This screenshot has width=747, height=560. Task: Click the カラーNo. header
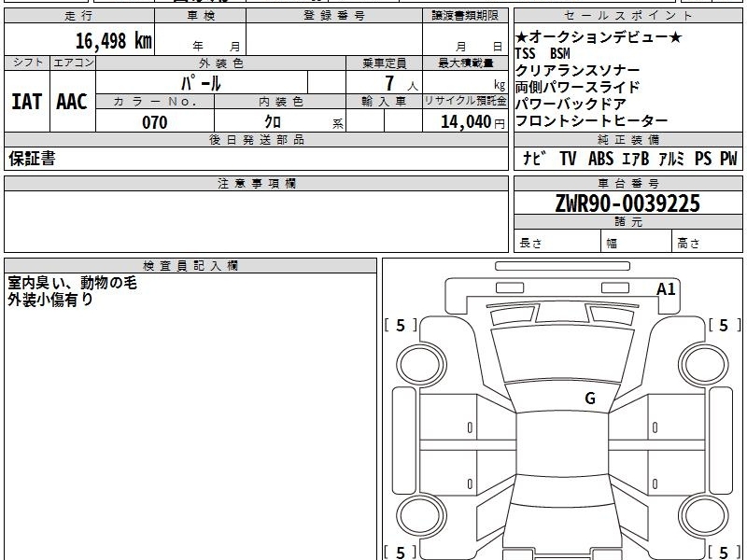(155, 102)
